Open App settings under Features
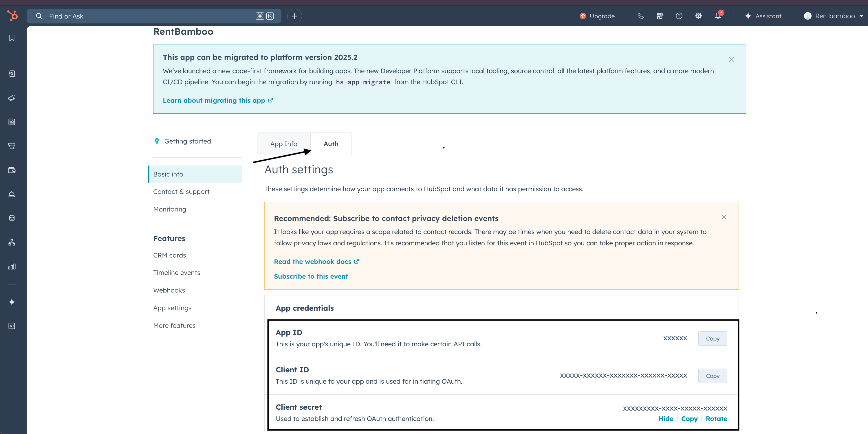The image size is (868, 434). pyautogui.click(x=172, y=308)
